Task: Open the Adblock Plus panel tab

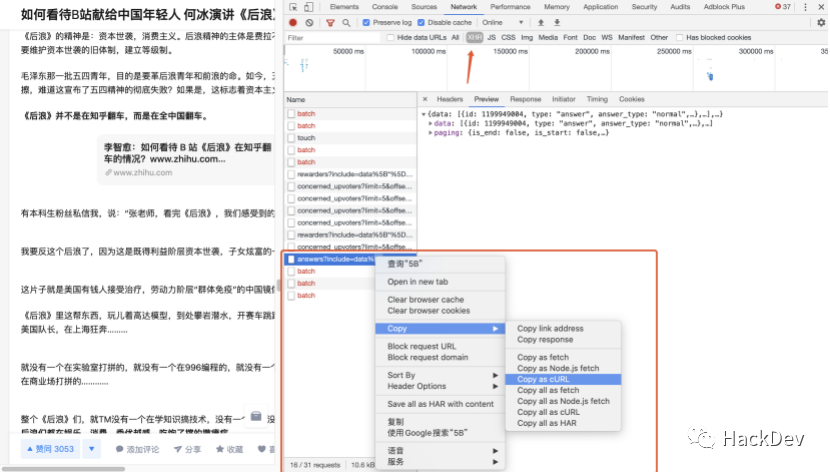Action: (724, 7)
